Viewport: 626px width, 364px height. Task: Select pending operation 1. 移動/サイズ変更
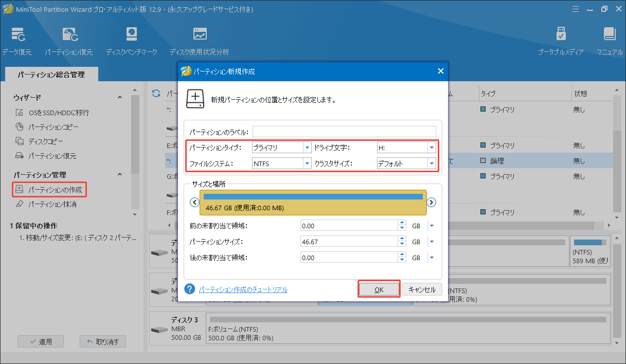(77, 238)
